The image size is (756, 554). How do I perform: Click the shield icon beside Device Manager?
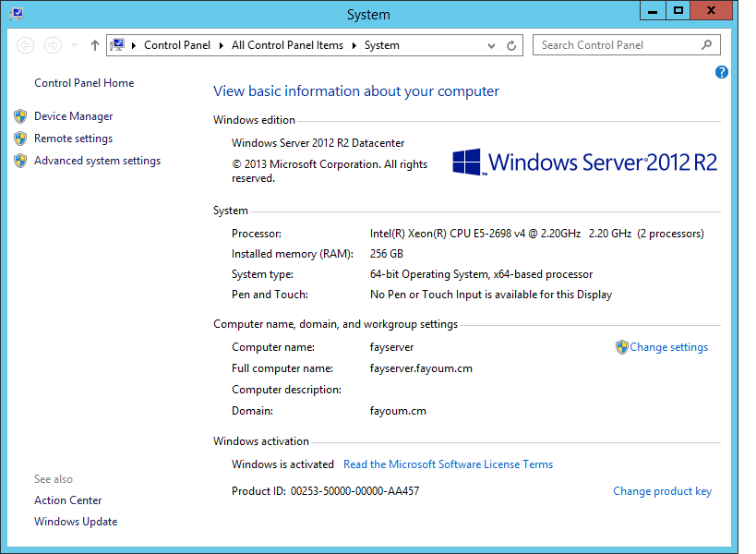click(20, 116)
